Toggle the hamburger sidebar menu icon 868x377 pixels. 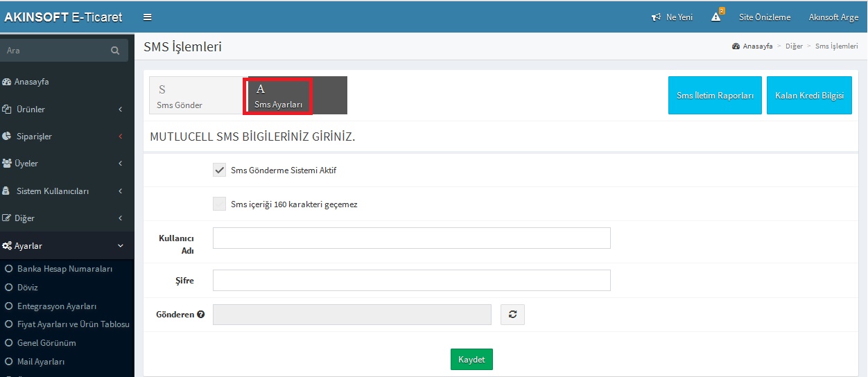[x=147, y=17]
